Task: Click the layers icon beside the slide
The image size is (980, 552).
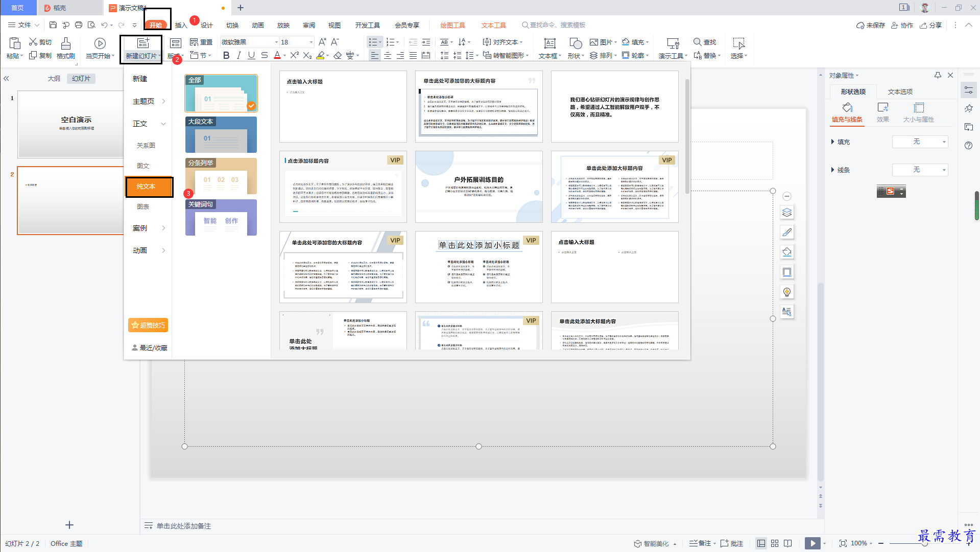Action: coord(787,212)
